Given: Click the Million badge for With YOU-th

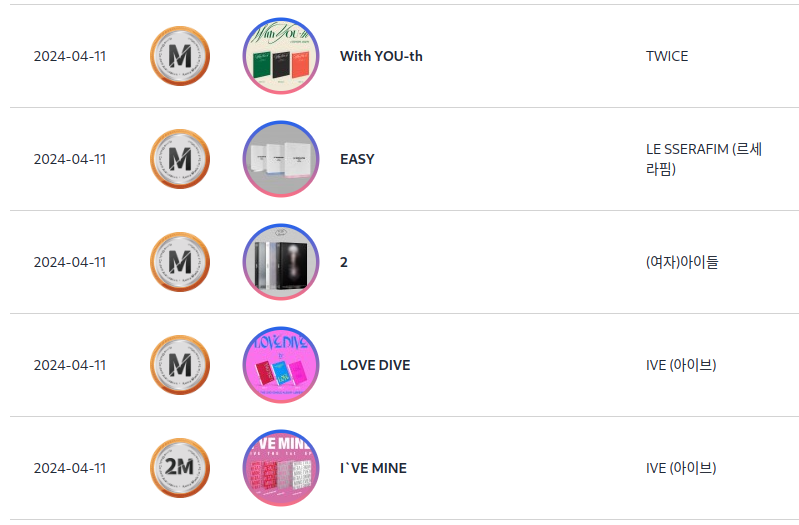Looking at the screenshot, I should (180, 56).
